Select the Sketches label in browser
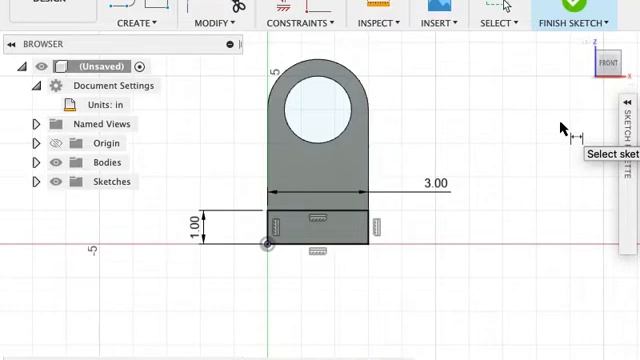640x360 pixels. pos(112,182)
